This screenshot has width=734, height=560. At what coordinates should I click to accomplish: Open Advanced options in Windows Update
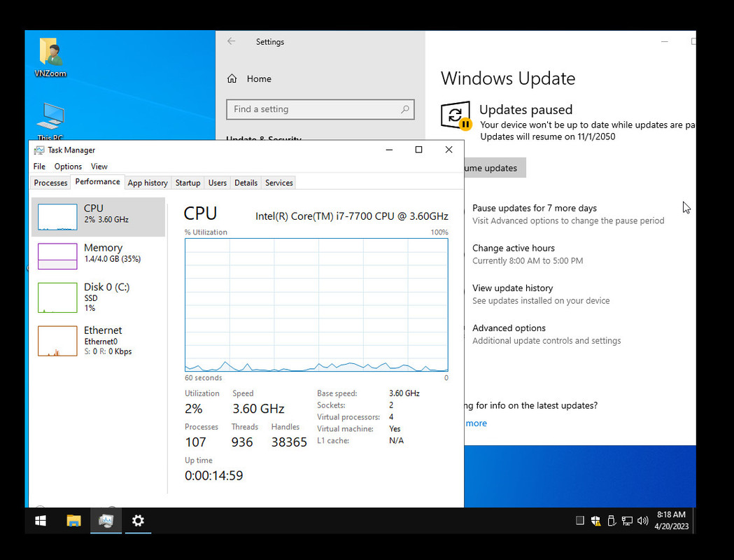509,328
